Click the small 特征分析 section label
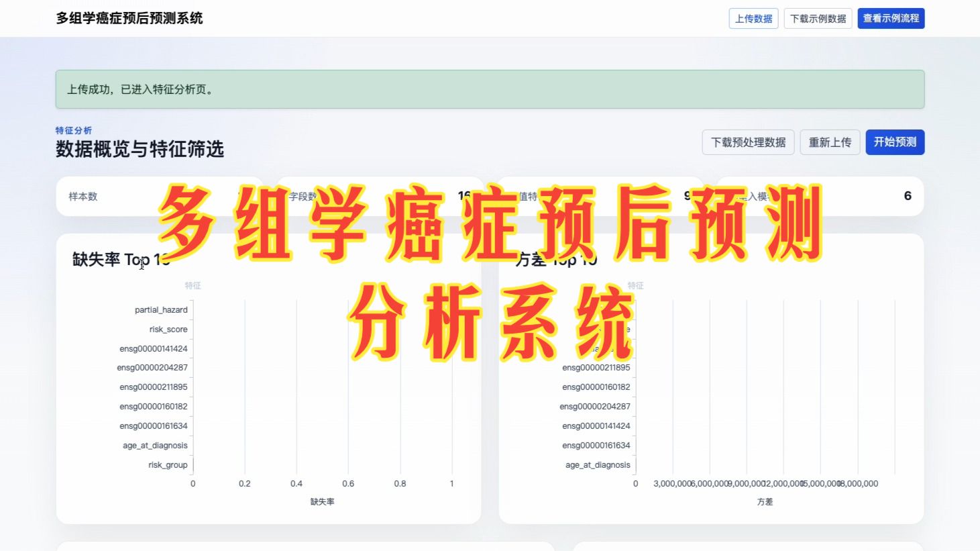980x551 pixels. pyautogui.click(x=74, y=130)
